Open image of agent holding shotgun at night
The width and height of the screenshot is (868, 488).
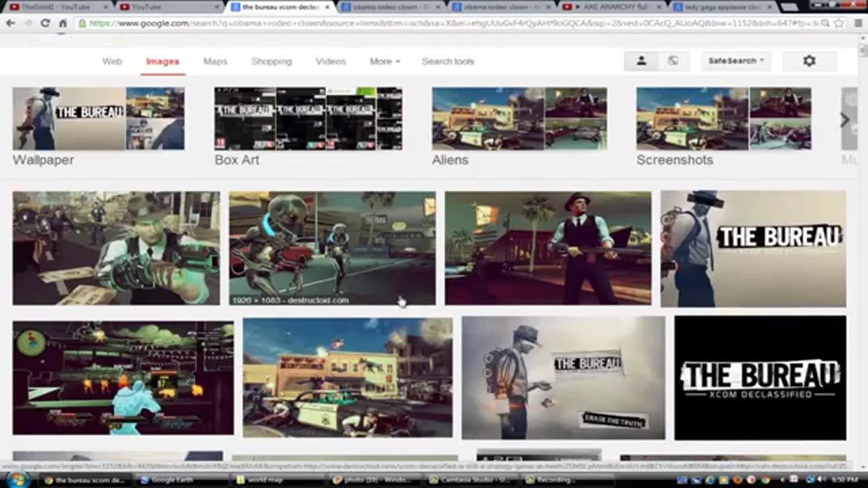(x=548, y=248)
